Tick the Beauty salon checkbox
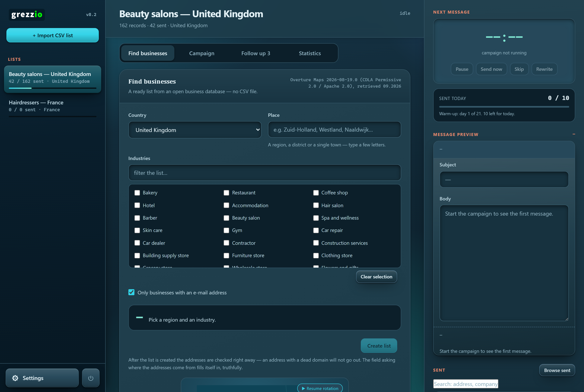This screenshot has width=584, height=392. (226, 218)
